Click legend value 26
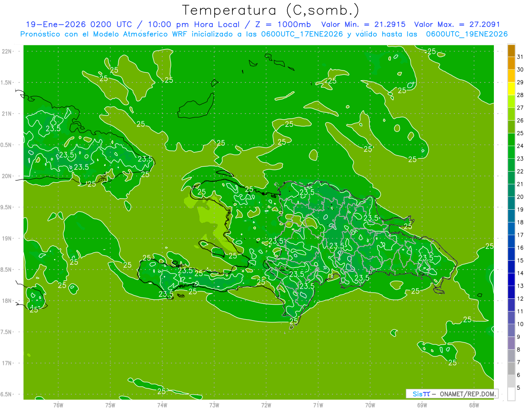The height and width of the screenshot is (411, 532). [x=520, y=120]
